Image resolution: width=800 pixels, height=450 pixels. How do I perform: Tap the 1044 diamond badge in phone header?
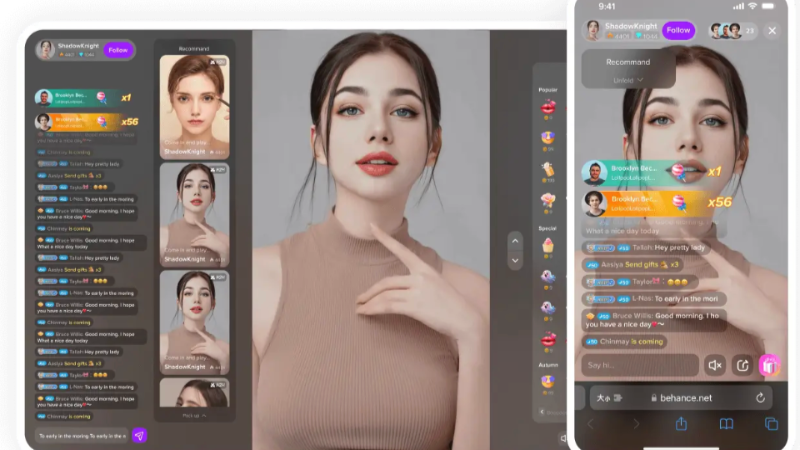[x=646, y=36]
